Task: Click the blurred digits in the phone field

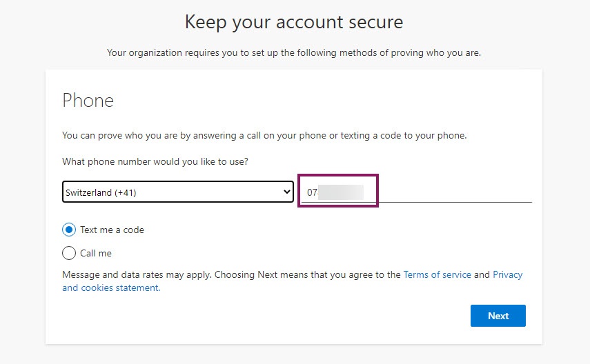Action: pyautogui.click(x=341, y=192)
